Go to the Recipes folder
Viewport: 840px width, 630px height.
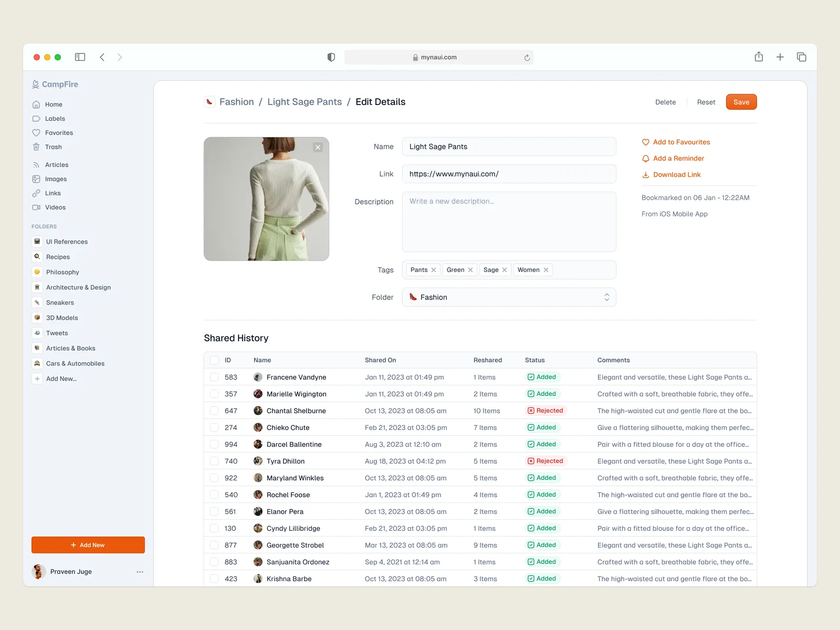[x=58, y=257]
